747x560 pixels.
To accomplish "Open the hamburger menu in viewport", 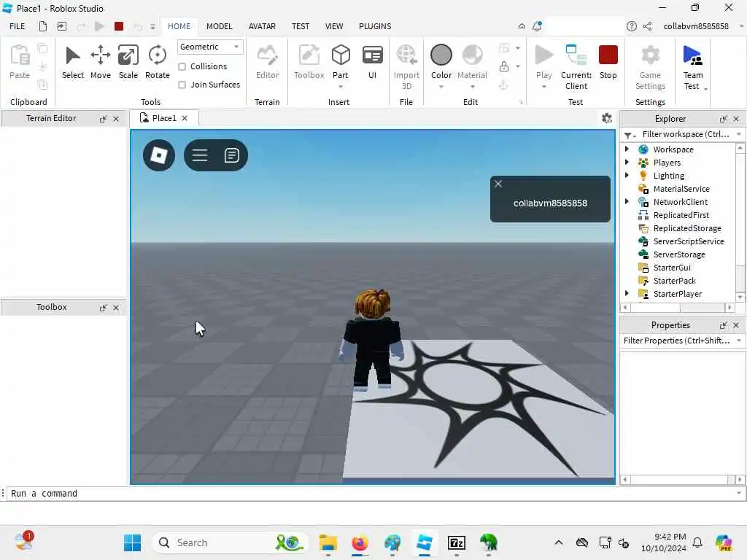I will click(200, 155).
